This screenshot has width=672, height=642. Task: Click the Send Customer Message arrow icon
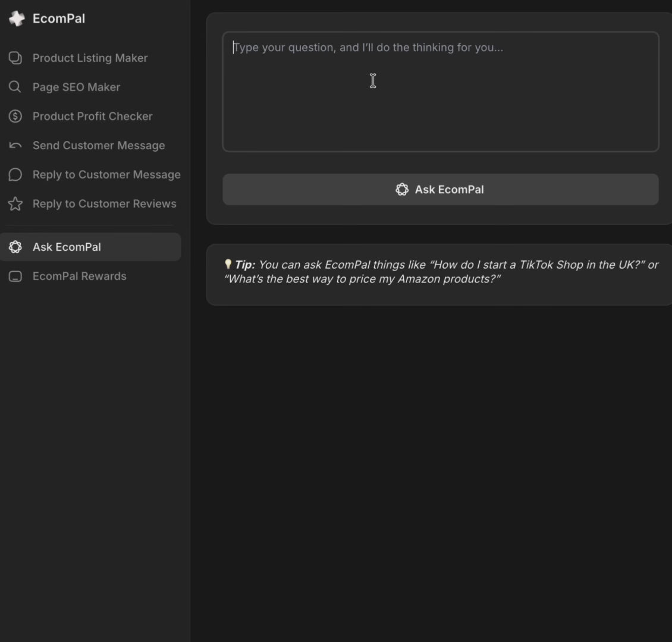[x=15, y=145]
